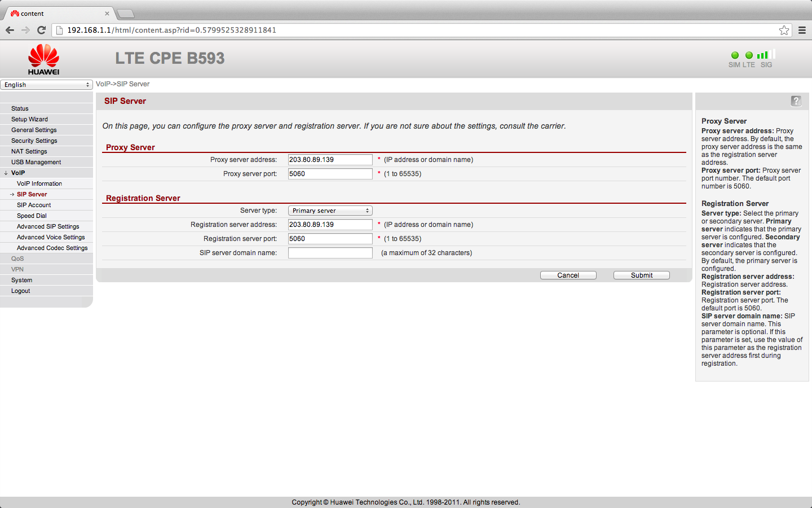Click the SIP Server page heading
Screen dimensions: 812x508
[x=125, y=101]
